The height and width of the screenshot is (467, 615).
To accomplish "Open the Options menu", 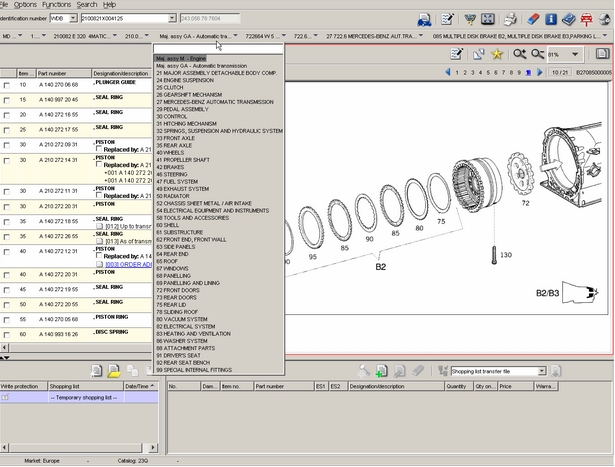I will (25, 5).
